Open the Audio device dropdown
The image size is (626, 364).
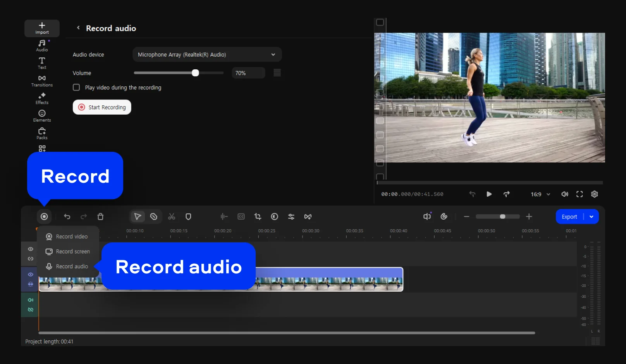[207, 55]
